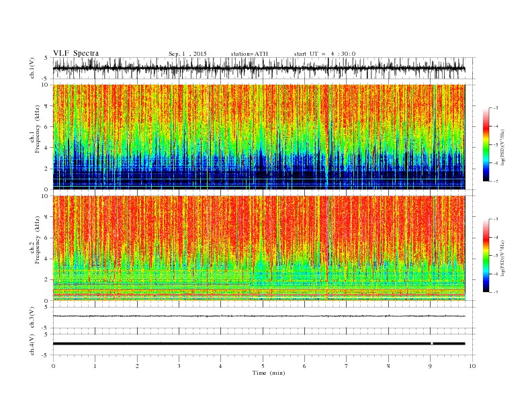Click the ch.1 "Frequency (kHz)" axis label
This screenshot has height=411, width=532.
tap(37, 129)
